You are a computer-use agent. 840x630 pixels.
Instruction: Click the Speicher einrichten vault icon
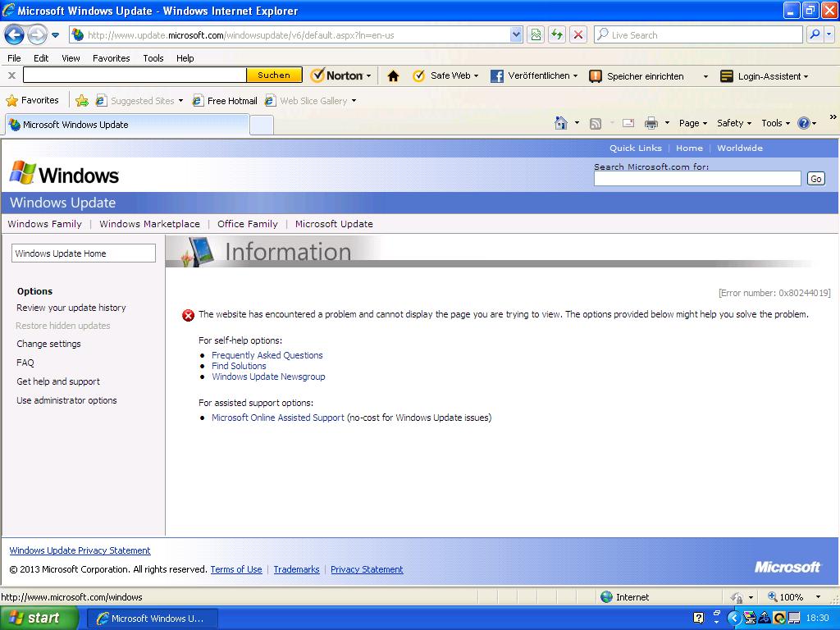point(596,76)
